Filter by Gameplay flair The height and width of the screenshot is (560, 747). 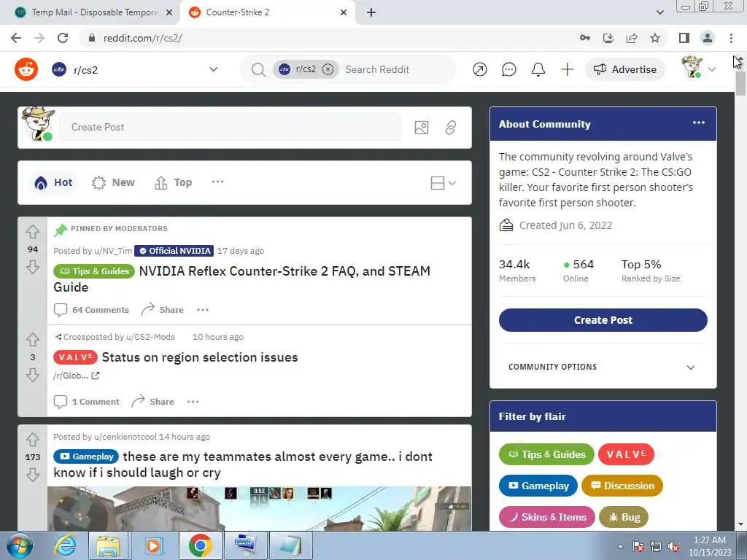pyautogui.click(x=538, y=486)
